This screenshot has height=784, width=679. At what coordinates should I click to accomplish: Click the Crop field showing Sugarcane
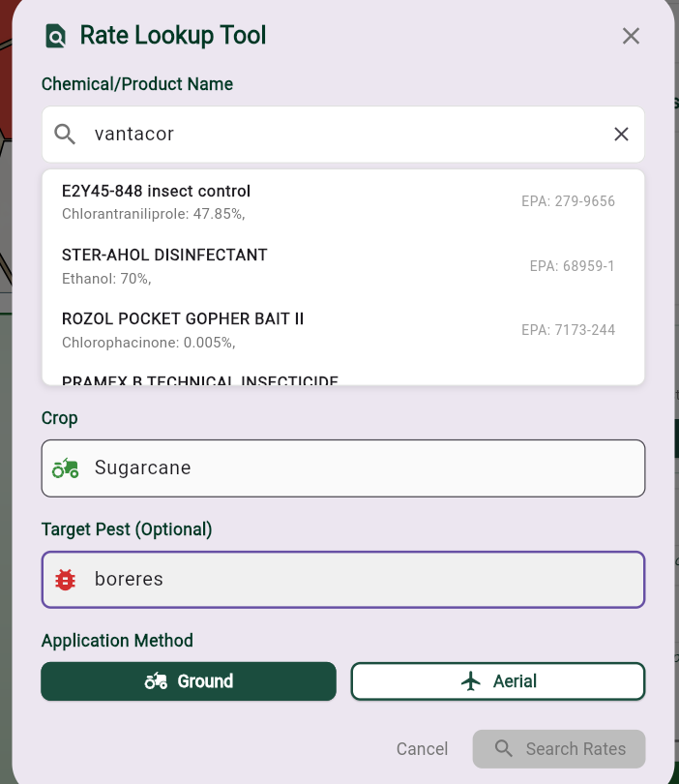[290, 467]
